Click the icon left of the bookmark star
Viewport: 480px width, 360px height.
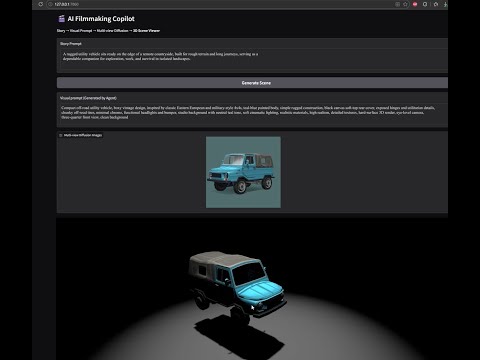(397, 4)
